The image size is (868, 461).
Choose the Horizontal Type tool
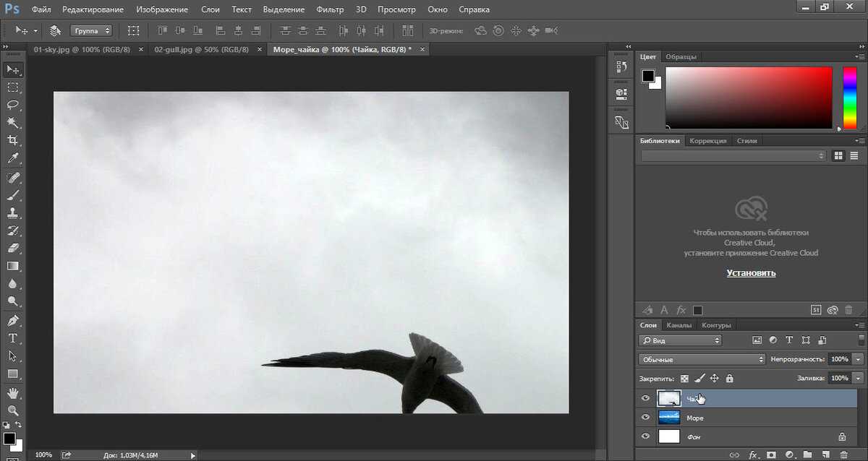[x=13, y=338]
